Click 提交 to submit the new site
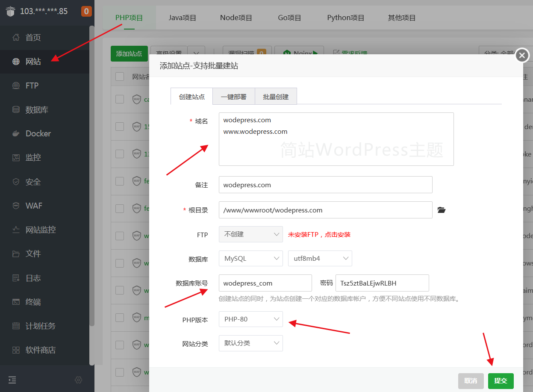The height and width of the screenshot is (392, 533). 501,381
